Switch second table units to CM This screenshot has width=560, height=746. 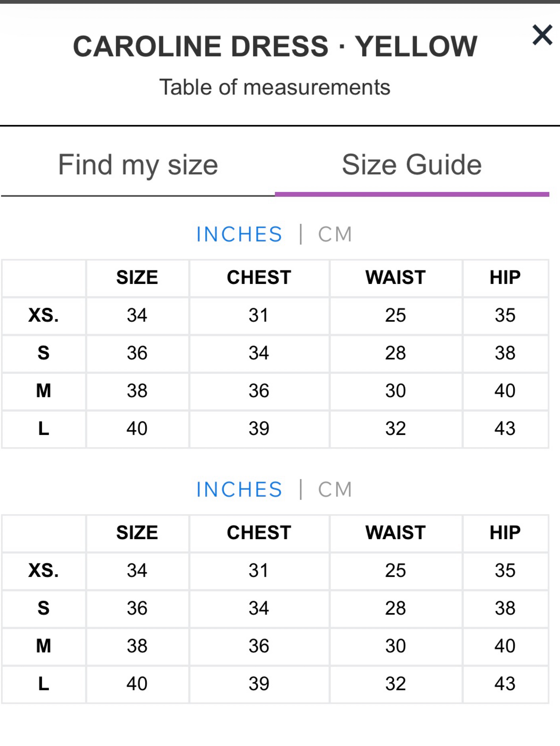(335, 489)
